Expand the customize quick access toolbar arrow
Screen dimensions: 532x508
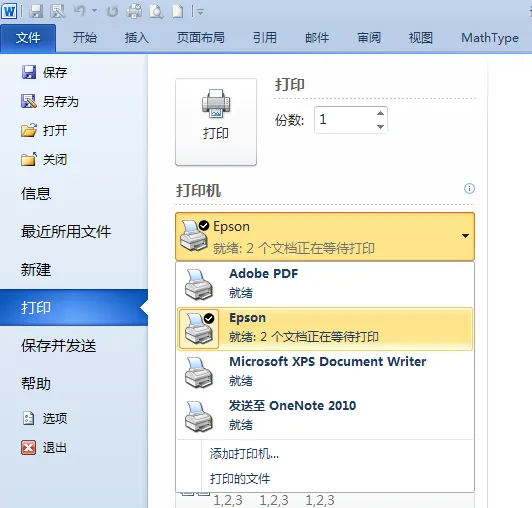coord(201,13)
